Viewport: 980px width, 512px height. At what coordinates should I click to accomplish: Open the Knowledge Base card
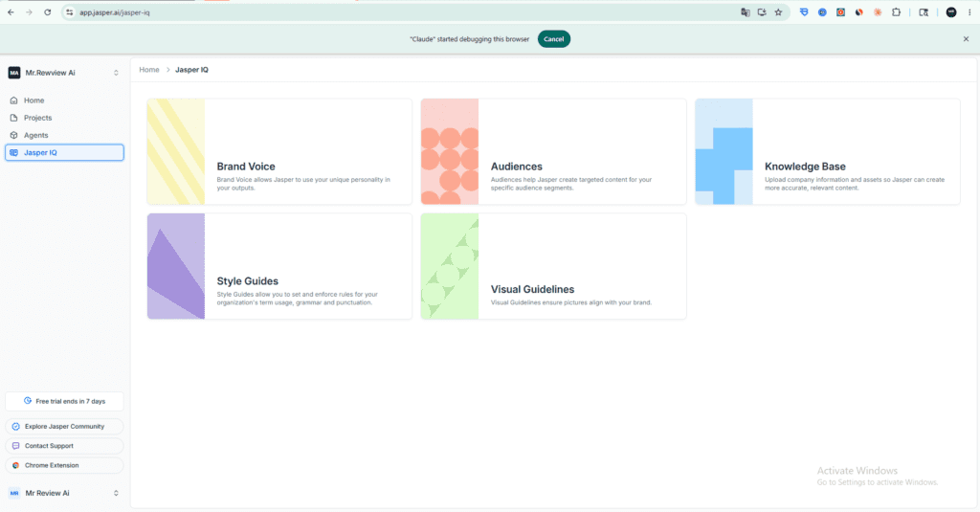click(x=828, y=151)
